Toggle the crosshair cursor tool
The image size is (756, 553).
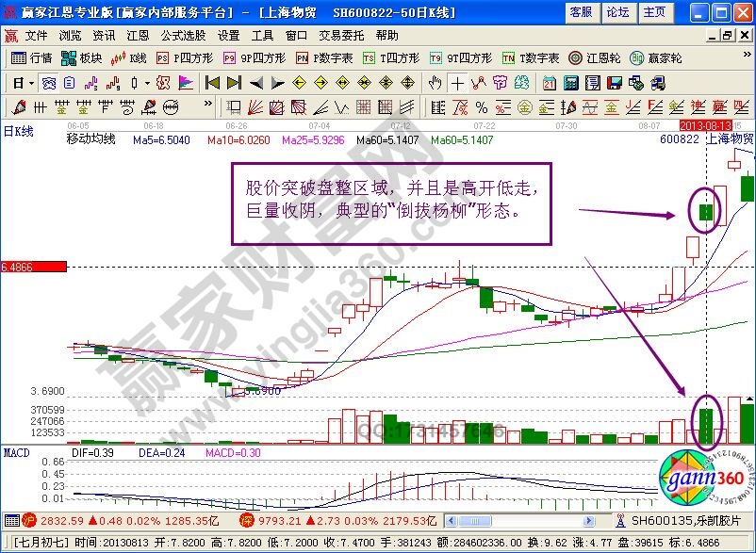click(457, 84)
